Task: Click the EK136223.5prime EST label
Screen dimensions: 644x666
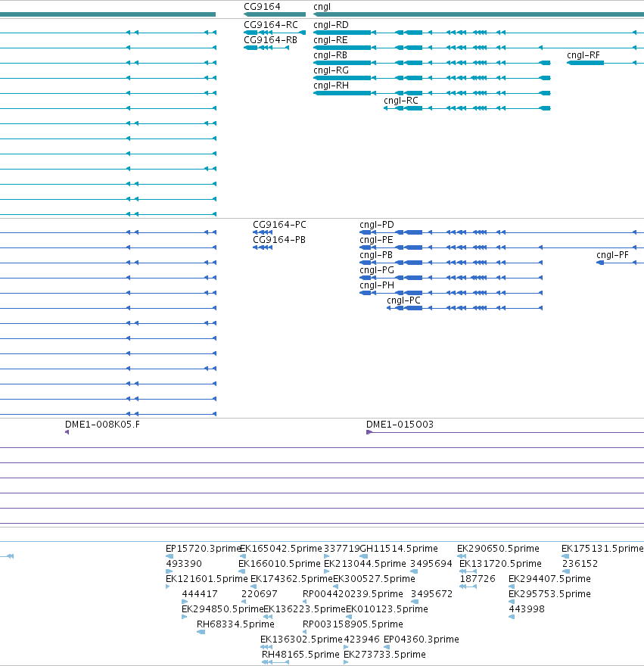Action: tap(305, 609)
